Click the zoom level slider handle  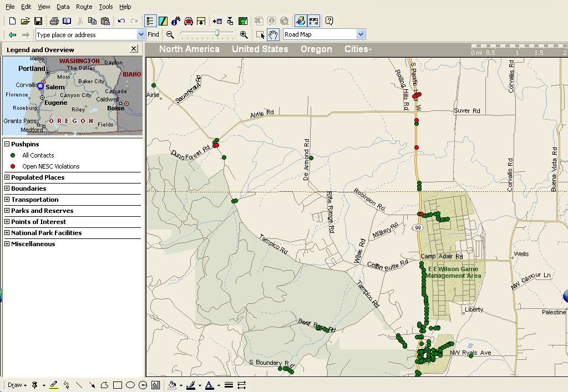(217, 34)
